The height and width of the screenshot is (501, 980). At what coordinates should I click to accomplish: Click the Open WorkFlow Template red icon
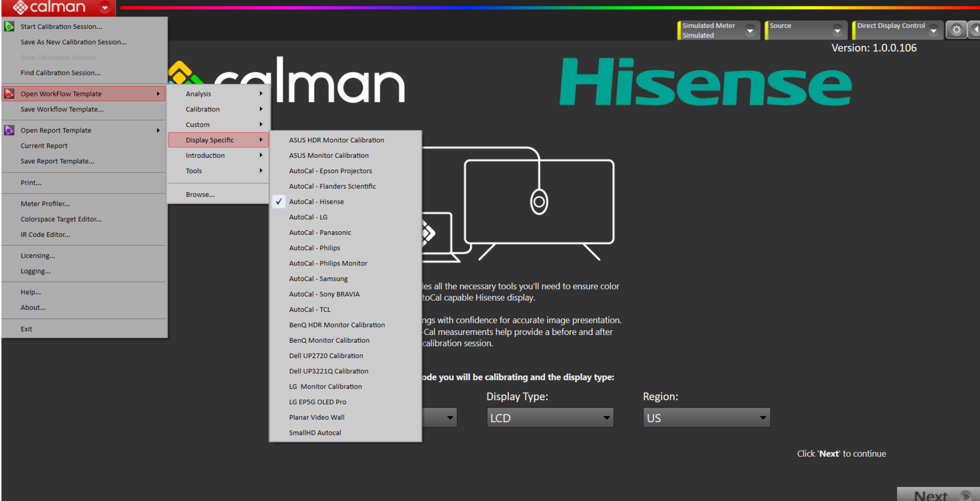pyautogui.click(x=9, y=94)
